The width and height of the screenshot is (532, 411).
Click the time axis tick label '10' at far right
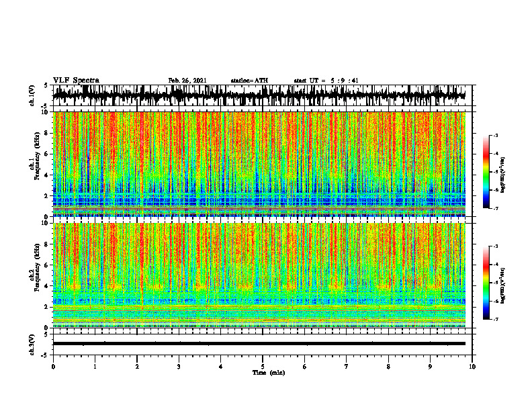point(472,367)
